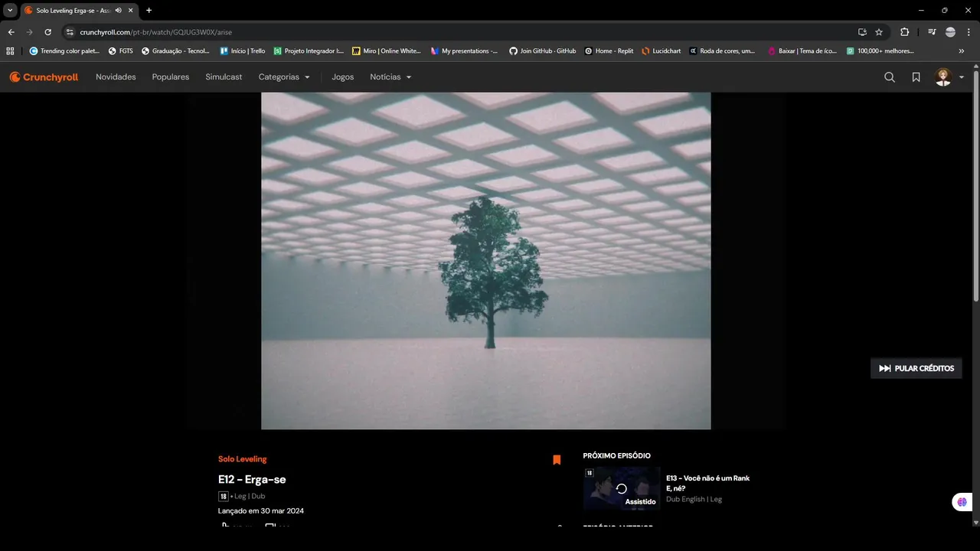Click the Dub English | Leg text

click(x=694, y=499)
